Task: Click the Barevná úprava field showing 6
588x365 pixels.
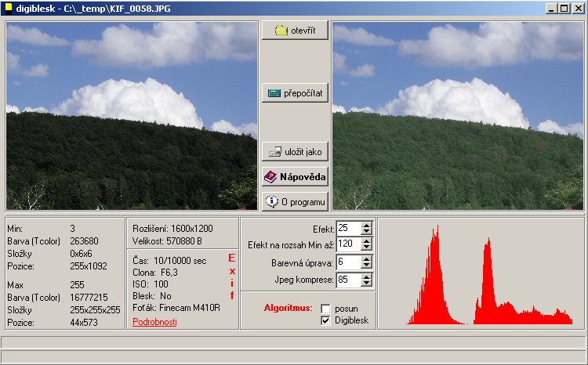Action: (349, 262)
